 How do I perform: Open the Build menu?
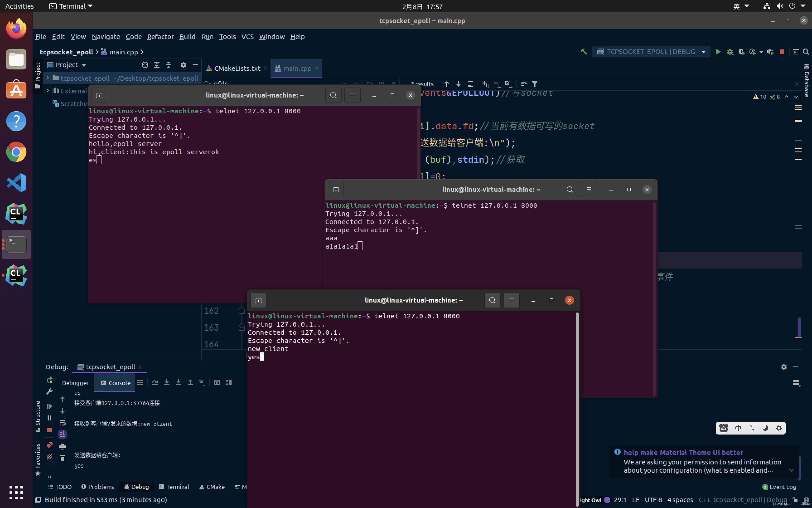pos(187,37)
